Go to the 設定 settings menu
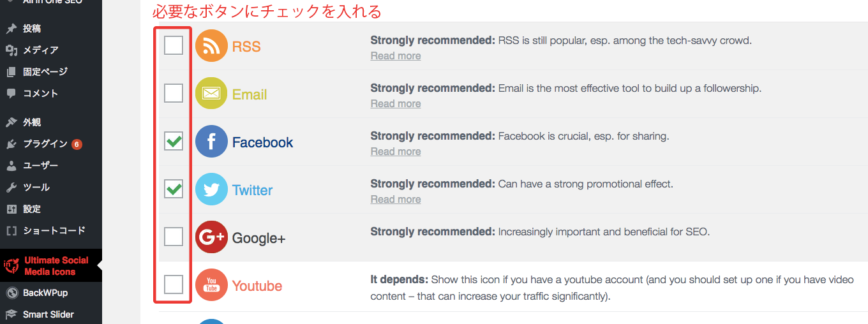The width and height of the screenshot is (868, 324). coord(32,209)
